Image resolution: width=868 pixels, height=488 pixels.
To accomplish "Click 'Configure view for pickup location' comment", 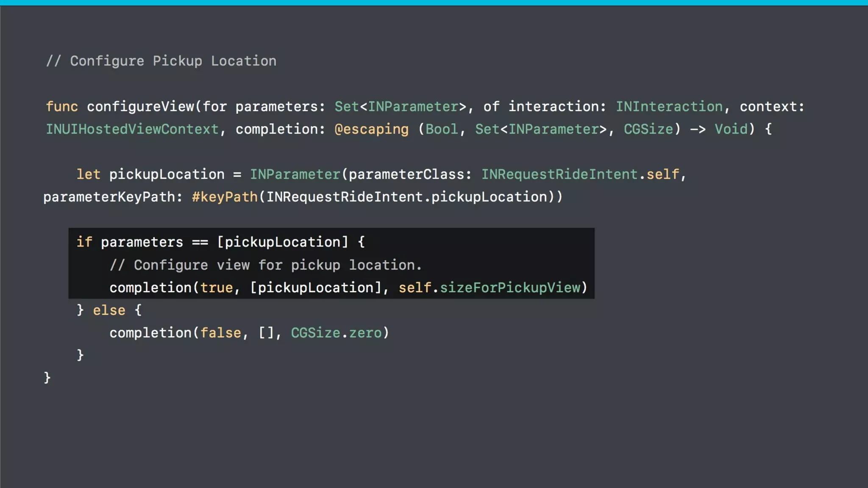I will coord(265,265).
